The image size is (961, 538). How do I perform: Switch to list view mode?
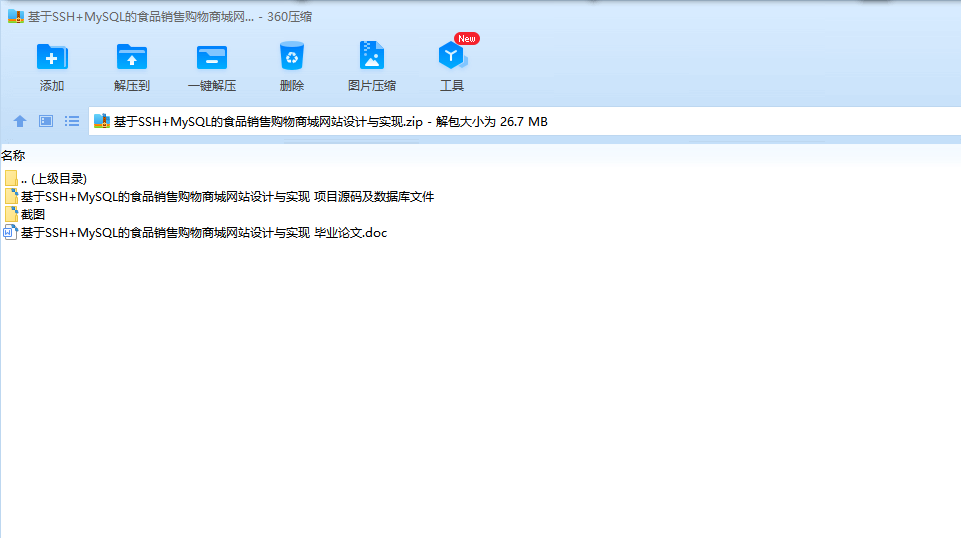pos(72,121)
